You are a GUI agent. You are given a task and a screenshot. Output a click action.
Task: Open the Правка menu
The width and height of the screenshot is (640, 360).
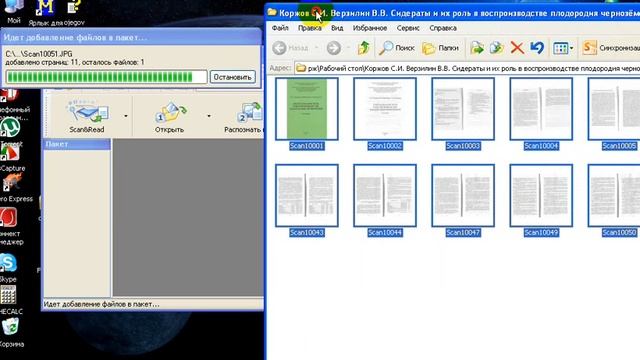click(x=309, y=28)
